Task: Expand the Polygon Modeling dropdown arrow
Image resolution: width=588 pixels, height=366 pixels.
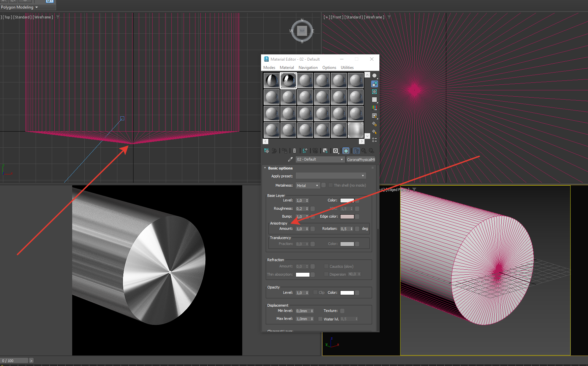Action: 37,7
